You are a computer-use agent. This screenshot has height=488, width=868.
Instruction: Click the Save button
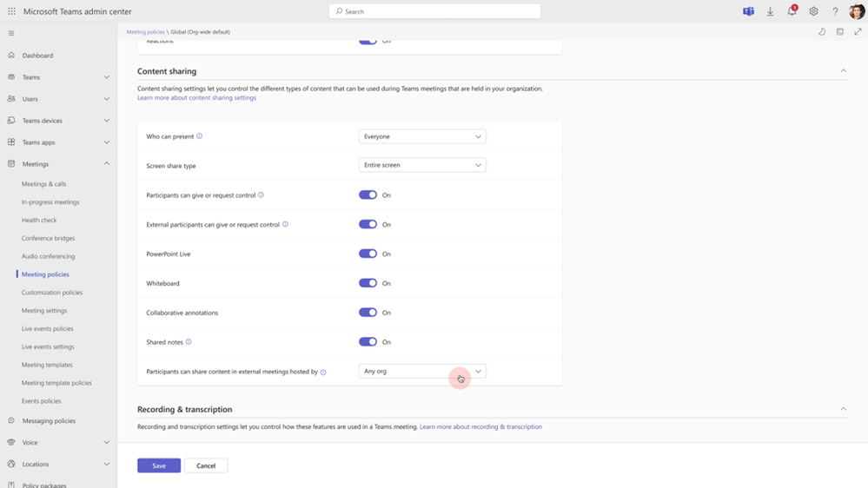[159, 465]
